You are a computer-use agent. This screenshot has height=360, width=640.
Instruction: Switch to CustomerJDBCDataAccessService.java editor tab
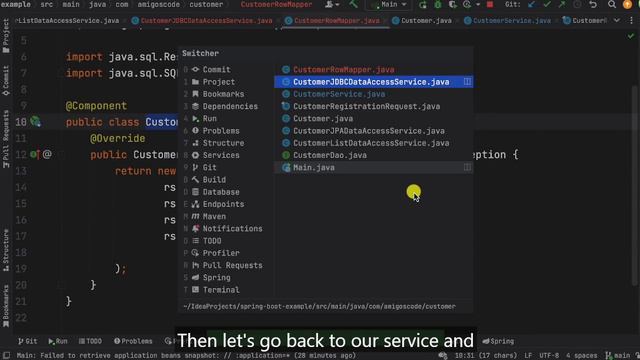(x=202, y=20)
